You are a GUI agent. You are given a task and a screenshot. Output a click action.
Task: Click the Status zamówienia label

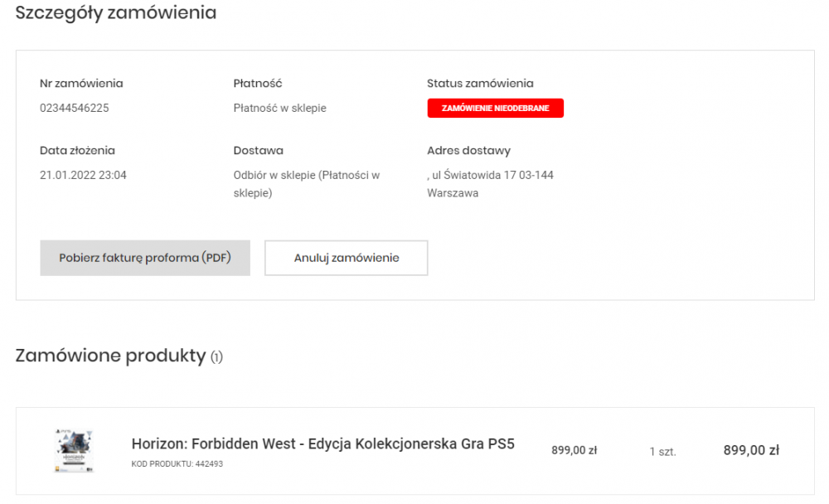[480, 83]
